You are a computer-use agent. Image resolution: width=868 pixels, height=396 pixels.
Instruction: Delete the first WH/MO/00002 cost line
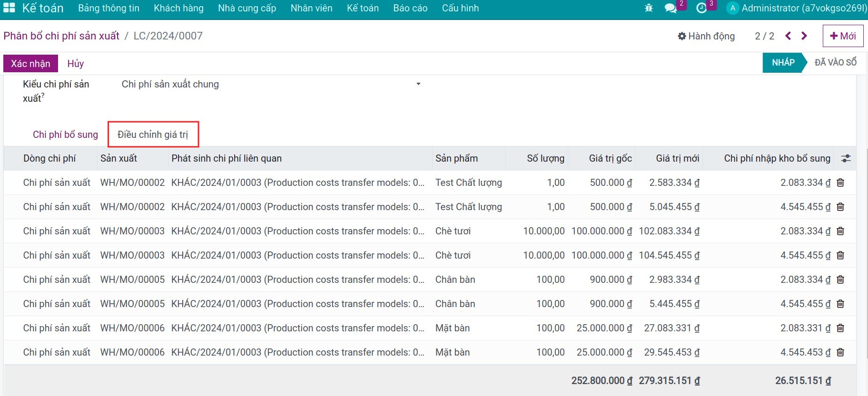pos(840,183)
